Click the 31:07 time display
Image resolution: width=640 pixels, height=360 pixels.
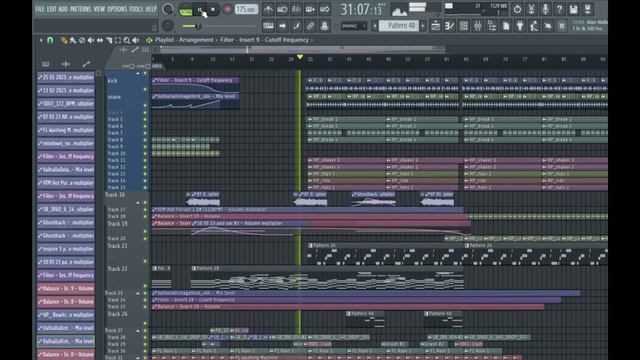click(x=362, y=9)
